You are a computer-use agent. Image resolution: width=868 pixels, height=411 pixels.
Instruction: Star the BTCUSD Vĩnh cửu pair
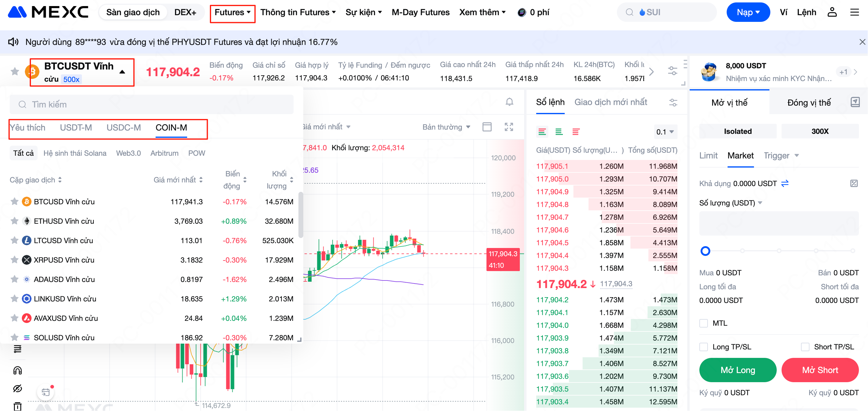point(14,202)
